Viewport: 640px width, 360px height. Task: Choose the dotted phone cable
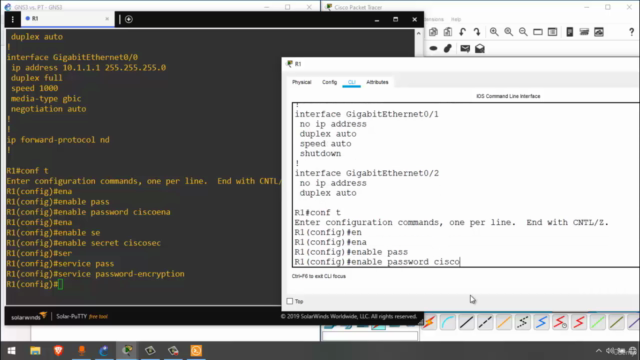523,322
